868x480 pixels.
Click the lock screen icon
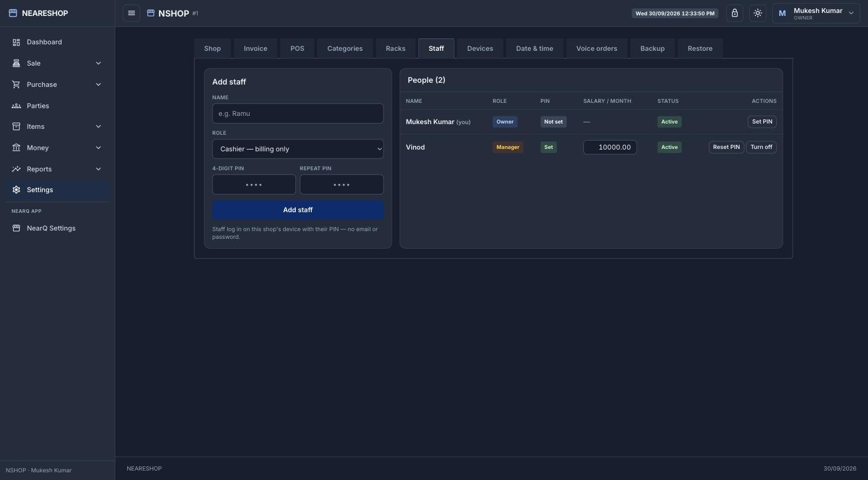735,13
